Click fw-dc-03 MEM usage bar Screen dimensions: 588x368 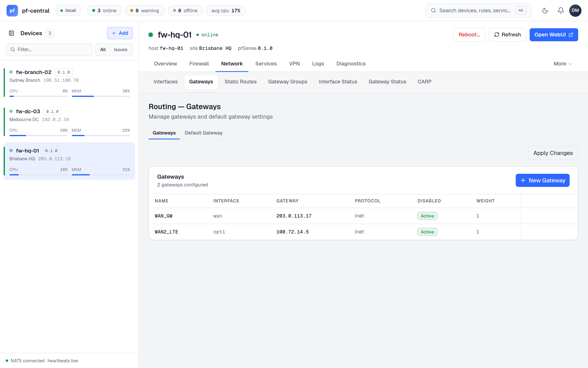point(101,136)
